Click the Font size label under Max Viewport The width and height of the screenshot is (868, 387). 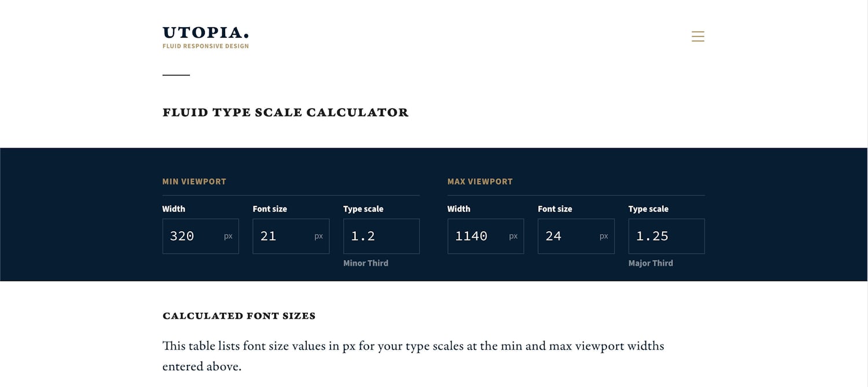pos(555,209)
